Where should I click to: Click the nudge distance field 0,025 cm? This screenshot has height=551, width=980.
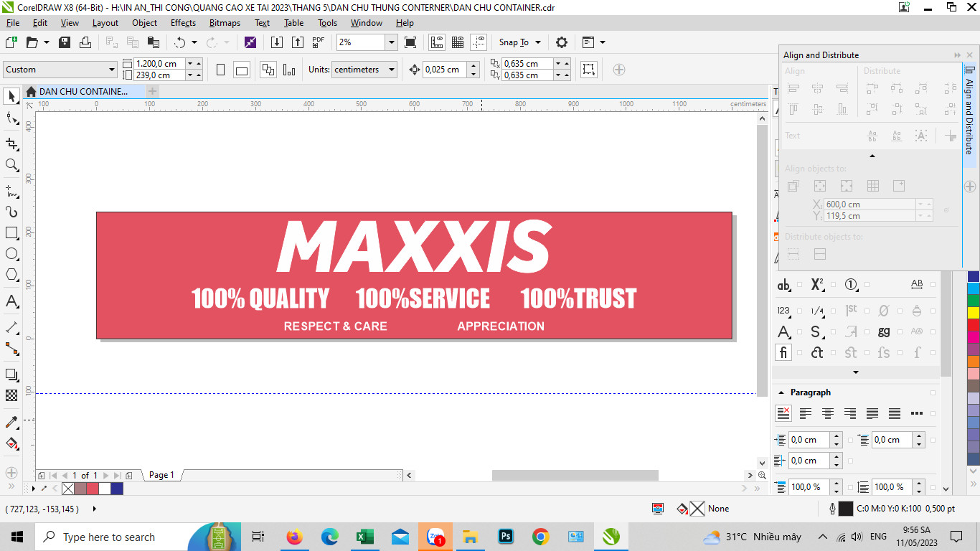445,70
